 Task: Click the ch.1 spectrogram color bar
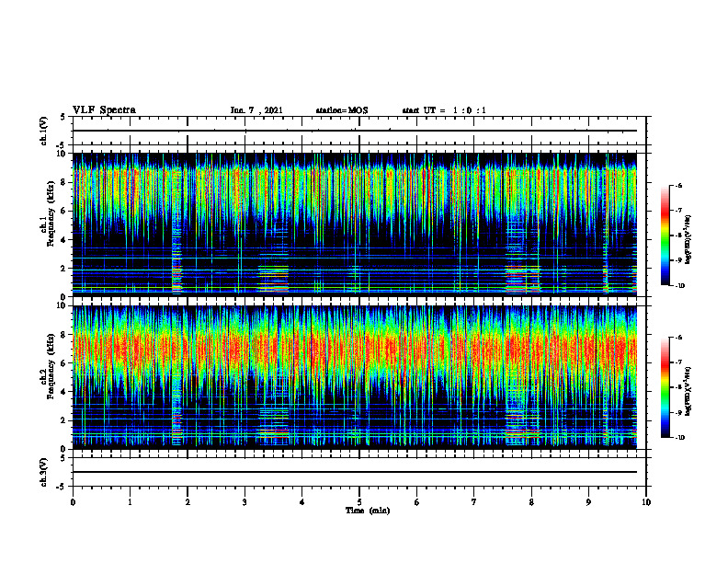coord(665,236)
